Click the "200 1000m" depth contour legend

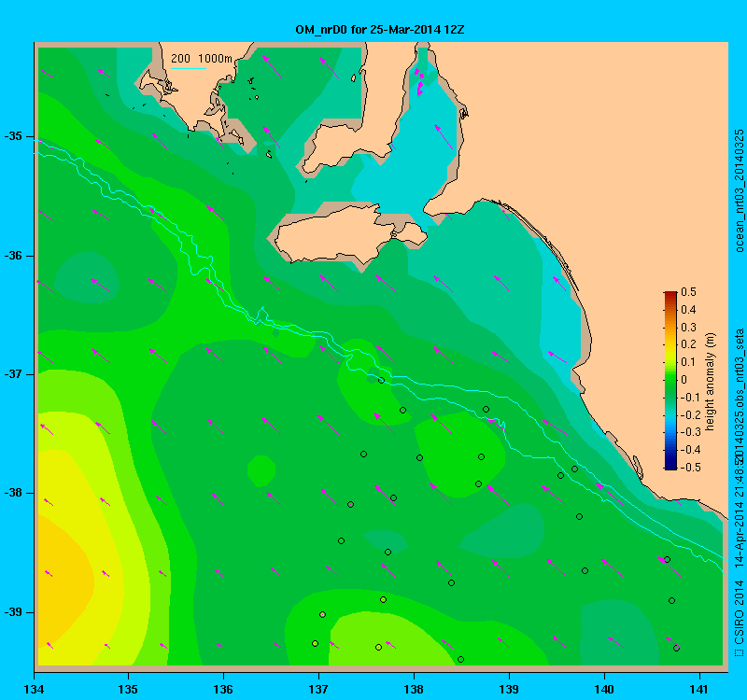coord(202,59)
